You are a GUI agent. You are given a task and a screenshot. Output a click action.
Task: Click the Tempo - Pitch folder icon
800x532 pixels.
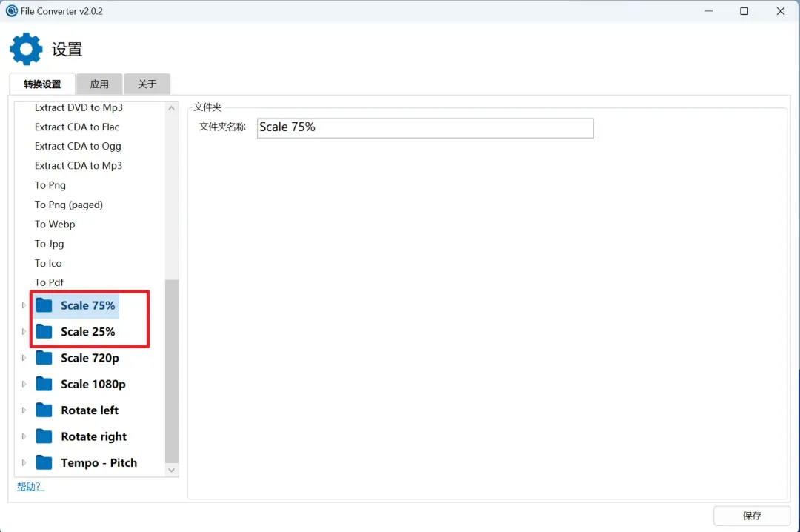pos(44,462)
